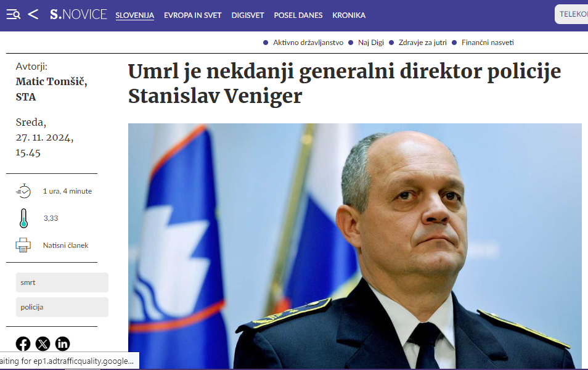The width and height of the screenshot is (588, 370).
Task: Share article on Facebook
Action: 23,343
